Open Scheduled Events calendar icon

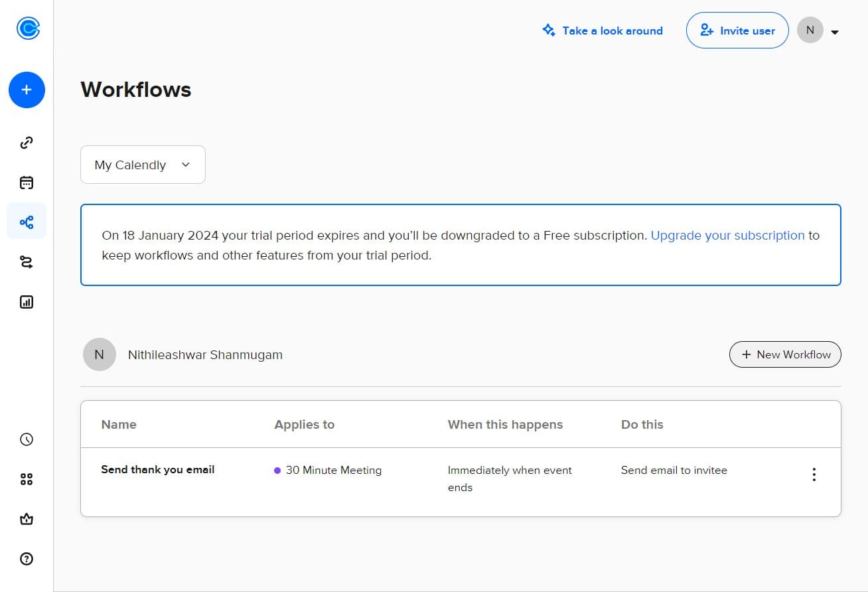pos(27,182)
